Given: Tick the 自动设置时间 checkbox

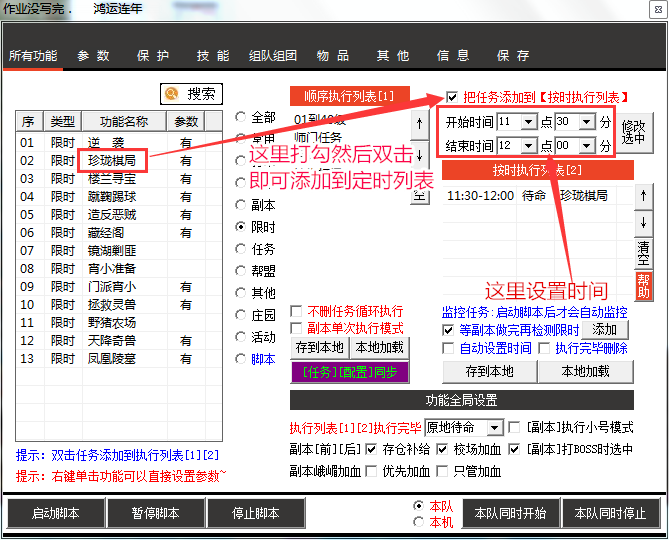Looking at the screenshot, I should (449, 349).
